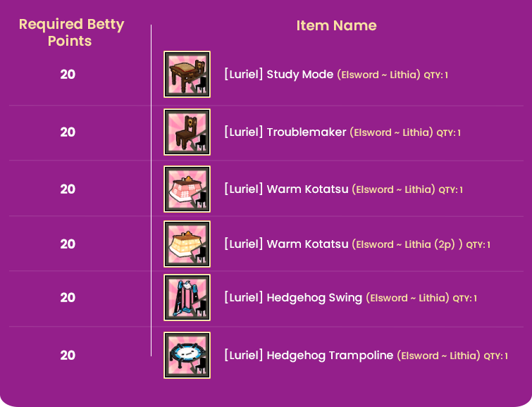Screen dimensions: 532x407
Task: Click the Study Mode desk furniture icon
Action: point(187,74)
